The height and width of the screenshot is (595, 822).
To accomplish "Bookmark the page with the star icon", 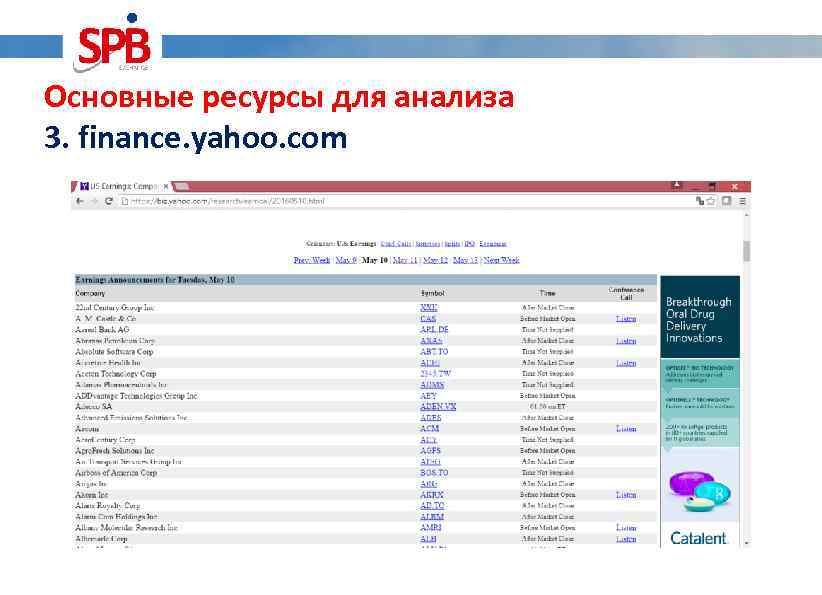I will tap(711, 201).
